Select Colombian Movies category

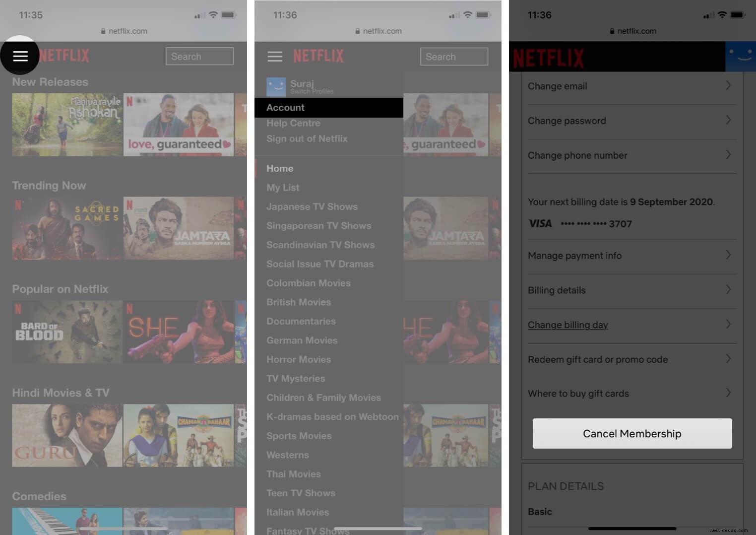(x=309, y=283)
